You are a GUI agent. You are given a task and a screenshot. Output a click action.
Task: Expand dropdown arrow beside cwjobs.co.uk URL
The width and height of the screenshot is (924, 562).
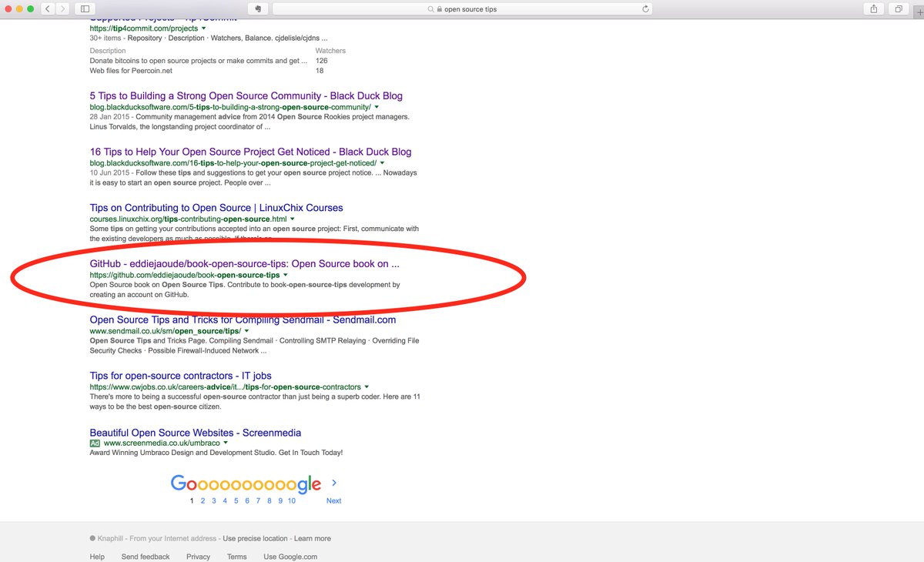pyautogui.click(x=367, y=387)
